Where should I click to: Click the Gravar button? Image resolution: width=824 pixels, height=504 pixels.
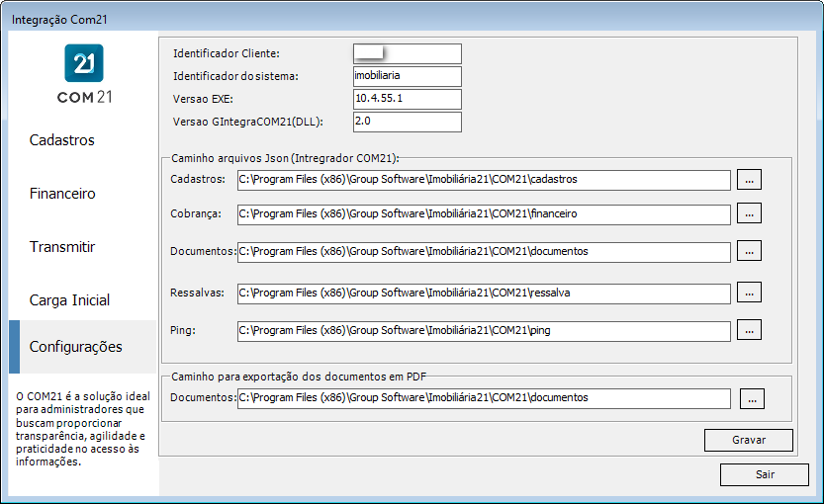(x=748, y=440)
